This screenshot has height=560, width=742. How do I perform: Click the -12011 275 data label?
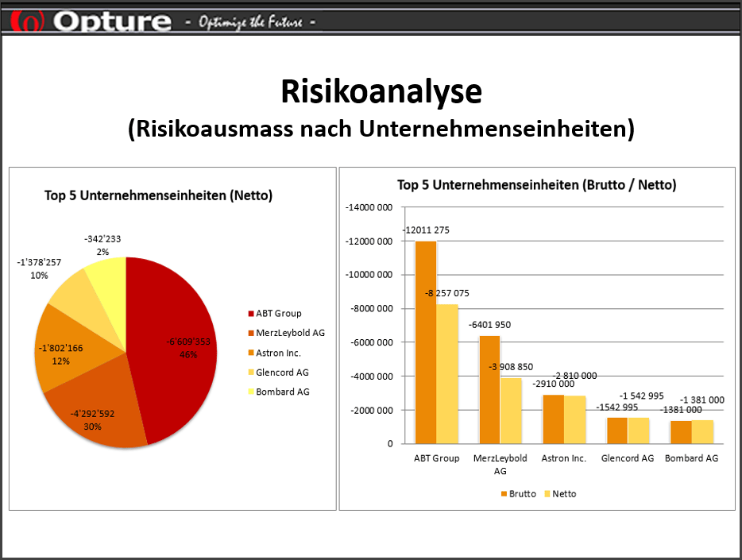click(x=426, y=230)
